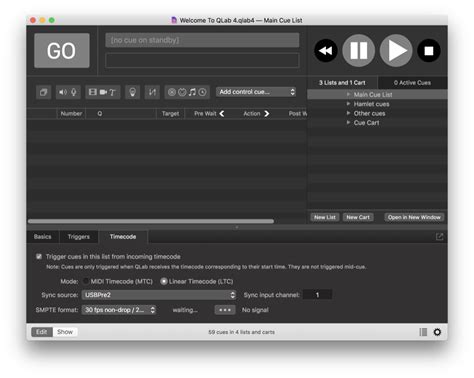Select MIDI Timecode (MTC) mode
Screen dimensions: 474x378
click(86, 281)
